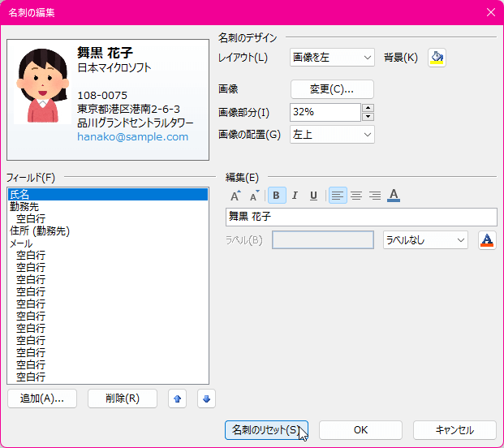Toggle bold formatting button
Screen dimensions: 504x448
(277, 196)
